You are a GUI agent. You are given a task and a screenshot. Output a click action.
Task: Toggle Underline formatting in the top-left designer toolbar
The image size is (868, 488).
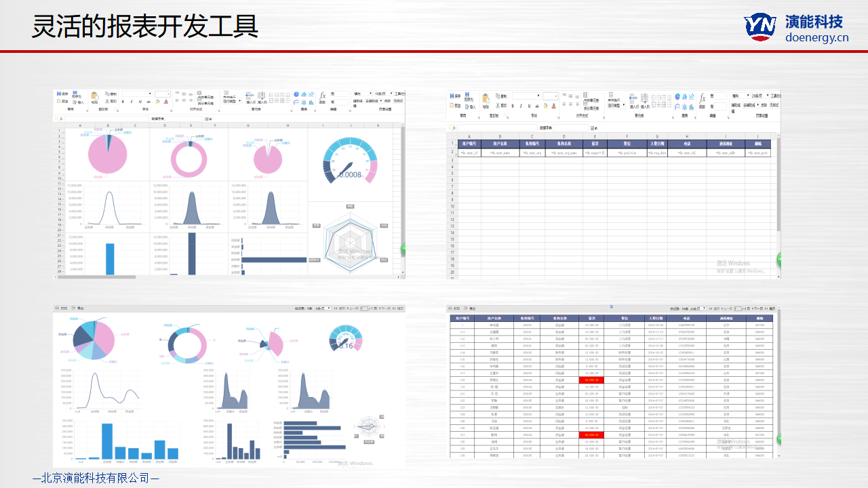point(140,102)
